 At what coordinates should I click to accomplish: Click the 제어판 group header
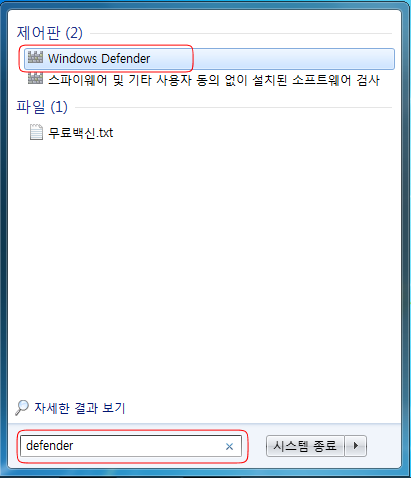point(50,33)
